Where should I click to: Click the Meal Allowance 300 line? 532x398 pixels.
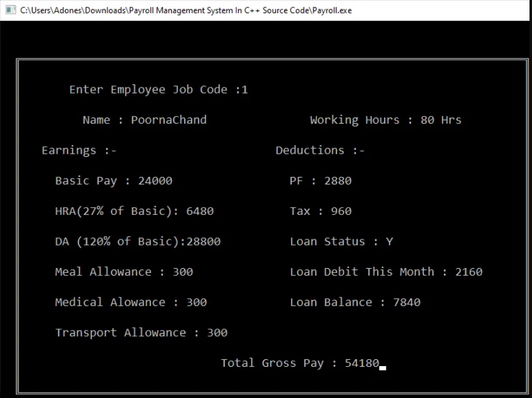tap(124, 272)
